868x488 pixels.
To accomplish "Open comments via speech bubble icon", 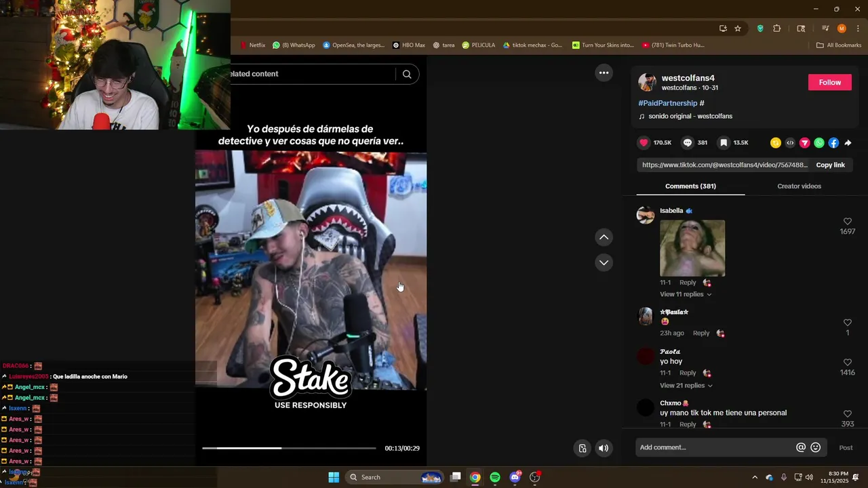I will coord(688,143).
